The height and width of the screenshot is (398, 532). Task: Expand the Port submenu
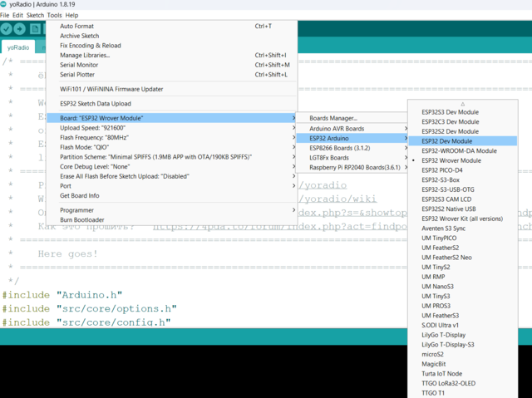(172, 186)
